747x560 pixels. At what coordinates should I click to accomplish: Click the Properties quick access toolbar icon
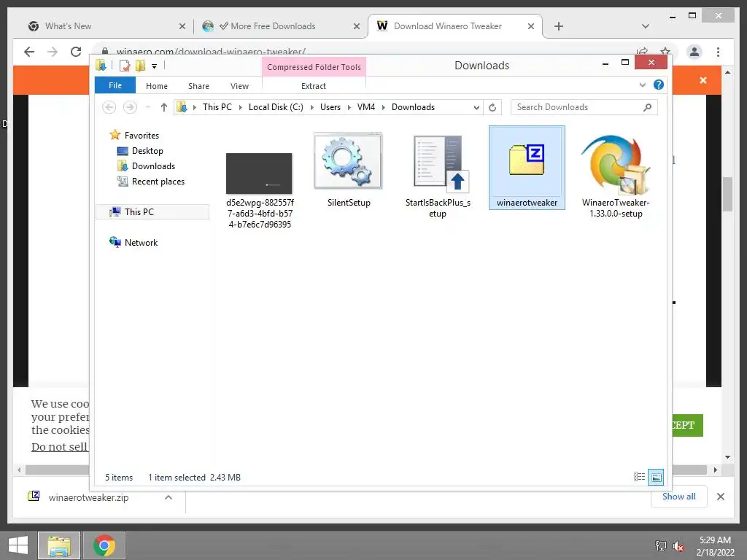click(x=124, y=65)
